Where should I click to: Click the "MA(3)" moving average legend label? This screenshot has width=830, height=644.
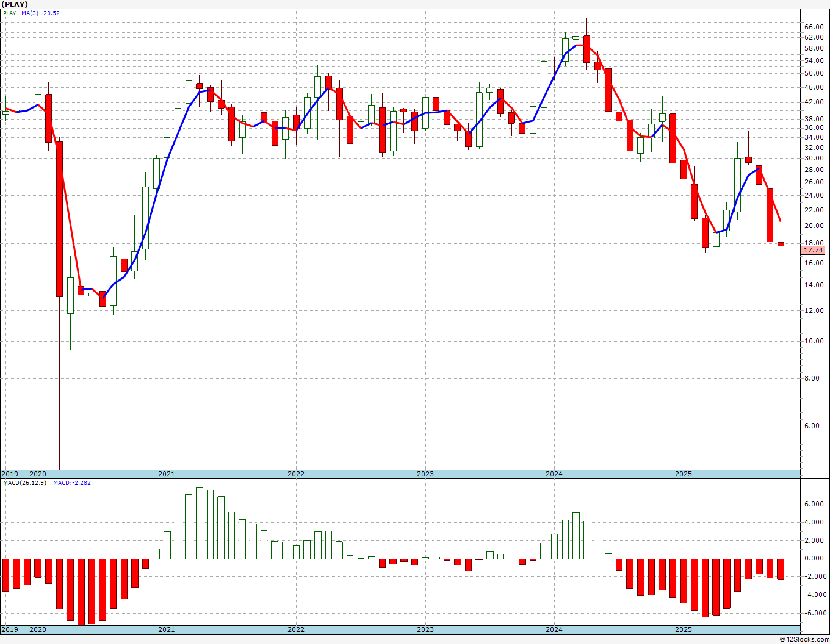30,13
